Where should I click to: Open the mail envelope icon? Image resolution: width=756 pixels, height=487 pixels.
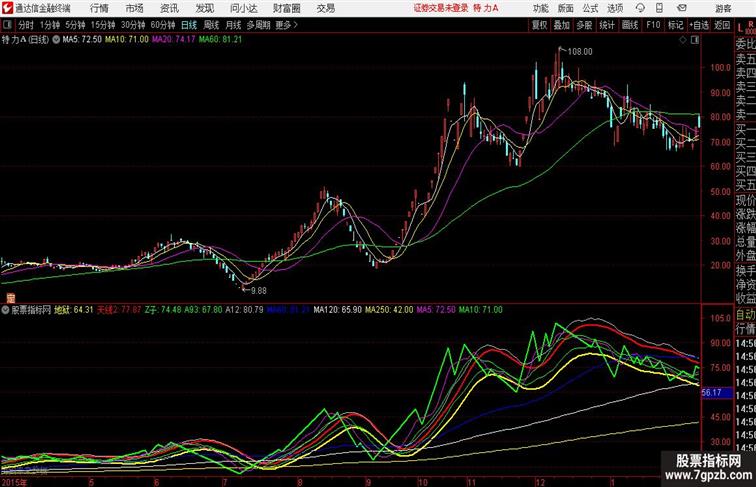(x=682, y=8)
